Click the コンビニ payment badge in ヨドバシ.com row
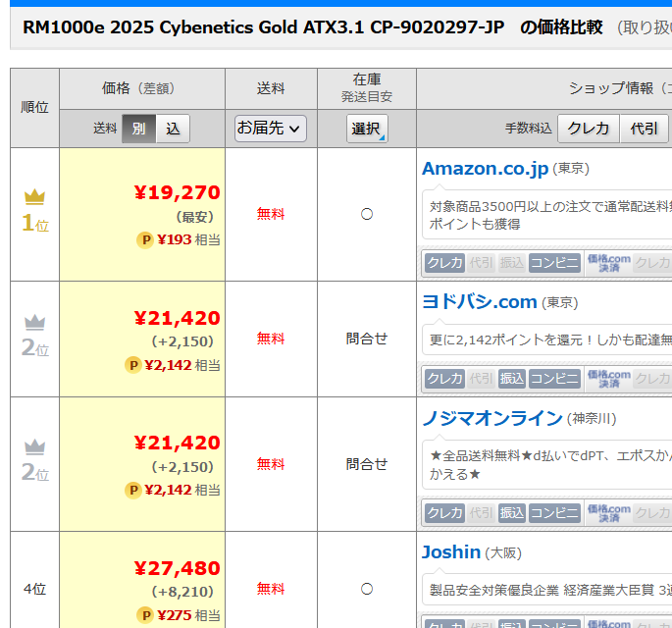 coord(554,379)
